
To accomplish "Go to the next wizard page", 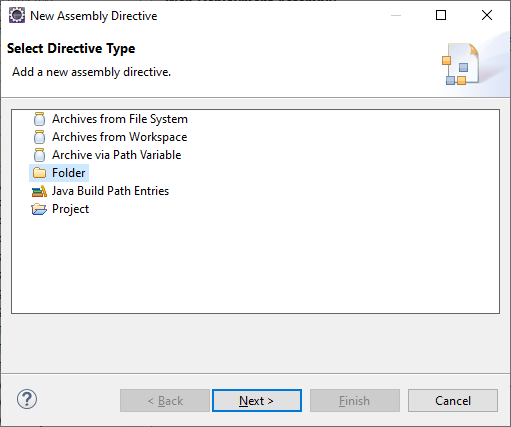I will [x=257, y=400].
